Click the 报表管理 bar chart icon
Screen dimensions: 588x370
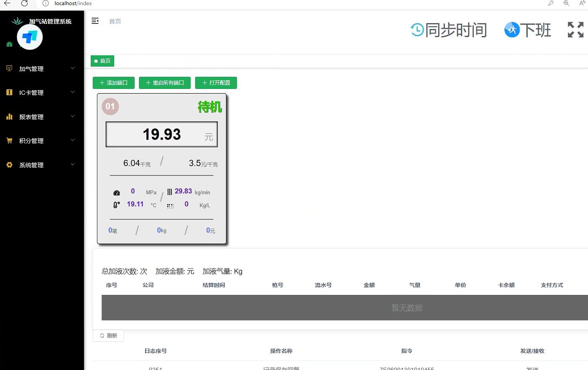pos(9,117)
